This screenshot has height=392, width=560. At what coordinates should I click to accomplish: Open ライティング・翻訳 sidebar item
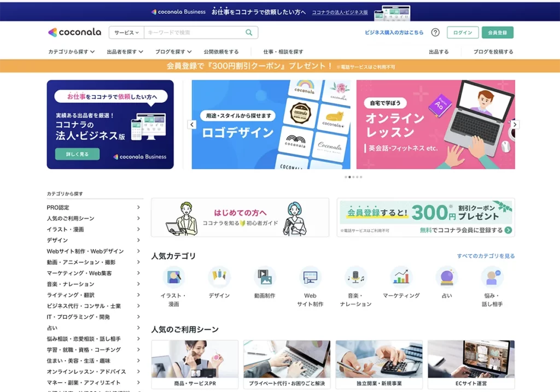94,295
